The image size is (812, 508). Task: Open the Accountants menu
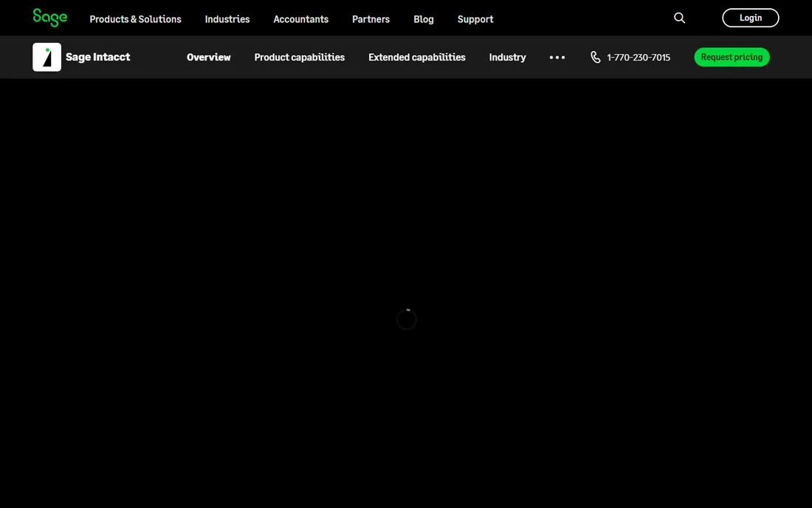pyautogui.click(x=301, y=19)
